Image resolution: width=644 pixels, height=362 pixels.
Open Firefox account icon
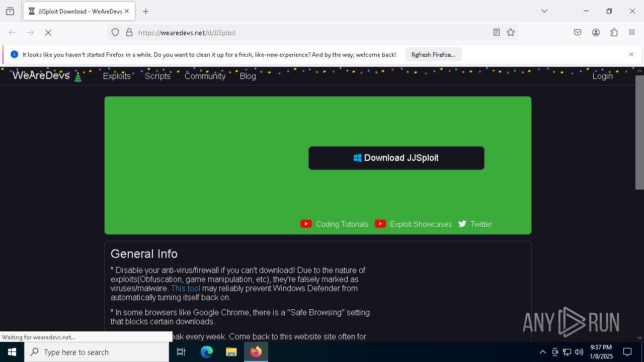tap(596, 33)
